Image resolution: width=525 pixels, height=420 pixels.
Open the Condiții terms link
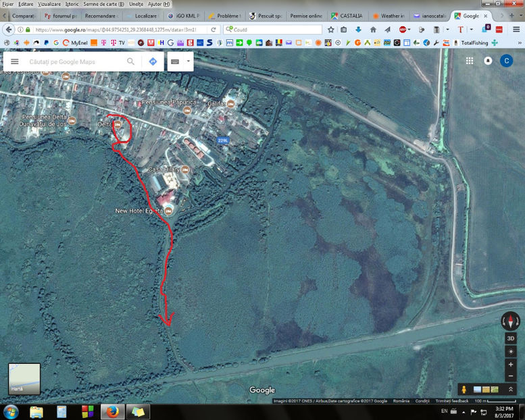click(x=422, y=400)
